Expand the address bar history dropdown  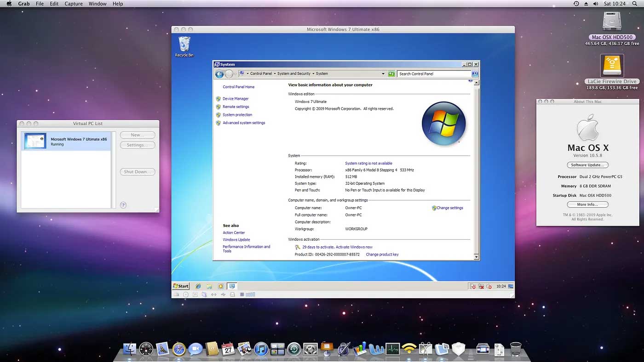[383, 74]
